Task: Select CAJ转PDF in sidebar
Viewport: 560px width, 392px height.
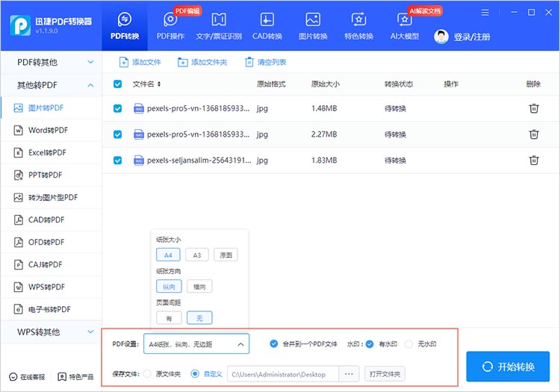Action: [52, 264]
